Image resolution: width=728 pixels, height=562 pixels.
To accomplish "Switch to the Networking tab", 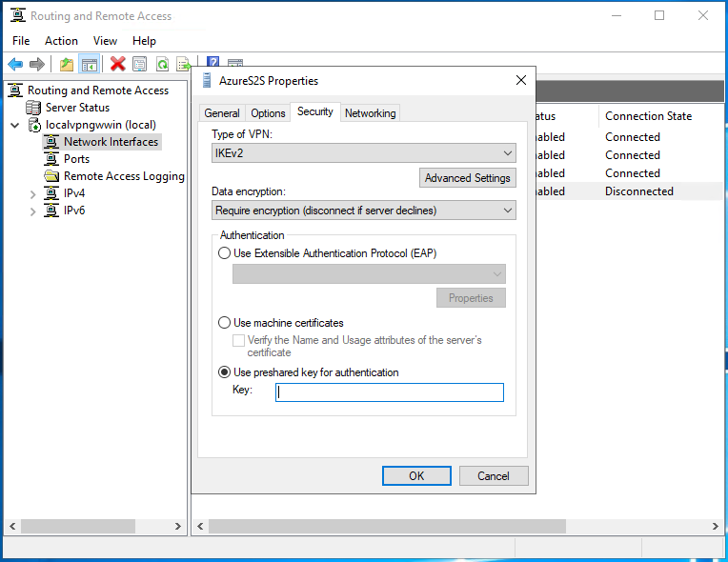I will [x=370, y=113].
